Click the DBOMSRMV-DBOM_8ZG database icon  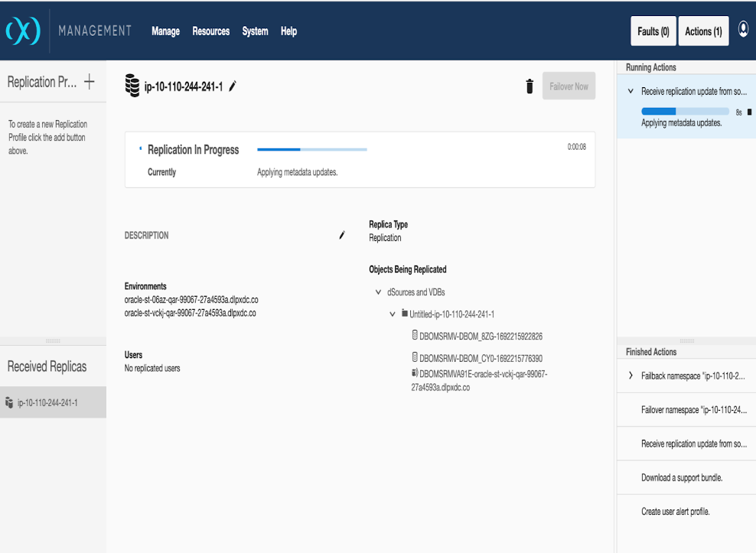(415, 335)
